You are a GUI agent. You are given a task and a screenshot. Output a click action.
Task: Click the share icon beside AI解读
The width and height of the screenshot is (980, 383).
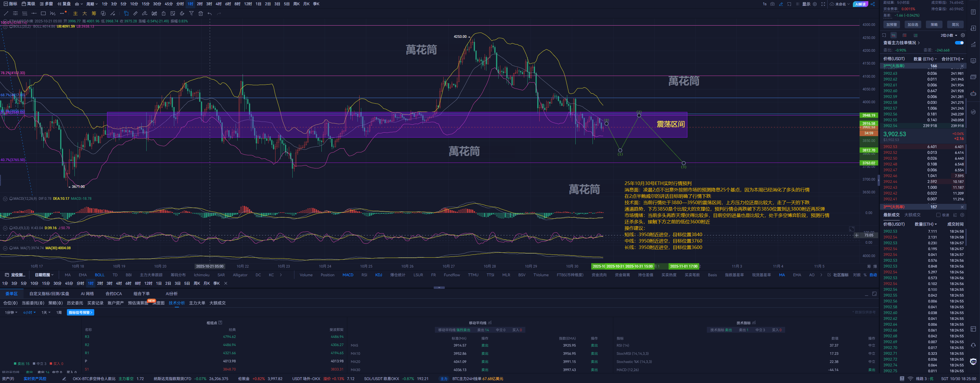point(873,4)
